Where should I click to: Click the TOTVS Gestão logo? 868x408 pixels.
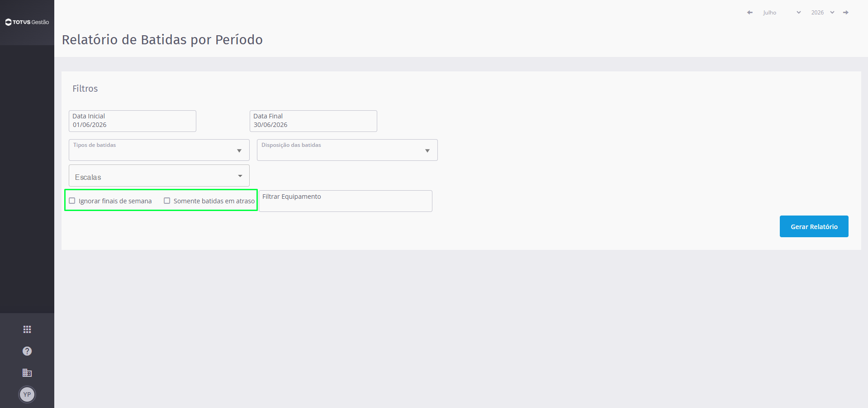coord(27,22)
